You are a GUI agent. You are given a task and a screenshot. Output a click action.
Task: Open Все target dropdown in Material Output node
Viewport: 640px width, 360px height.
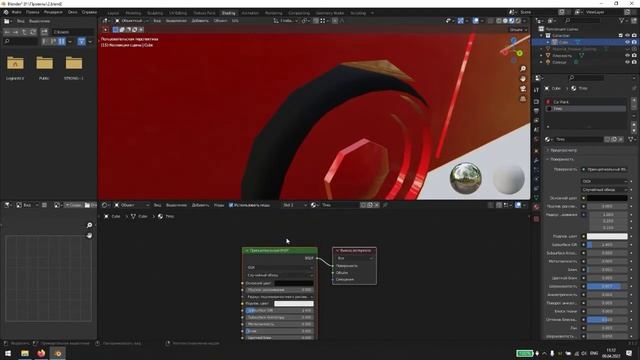[x=354, y=258]
